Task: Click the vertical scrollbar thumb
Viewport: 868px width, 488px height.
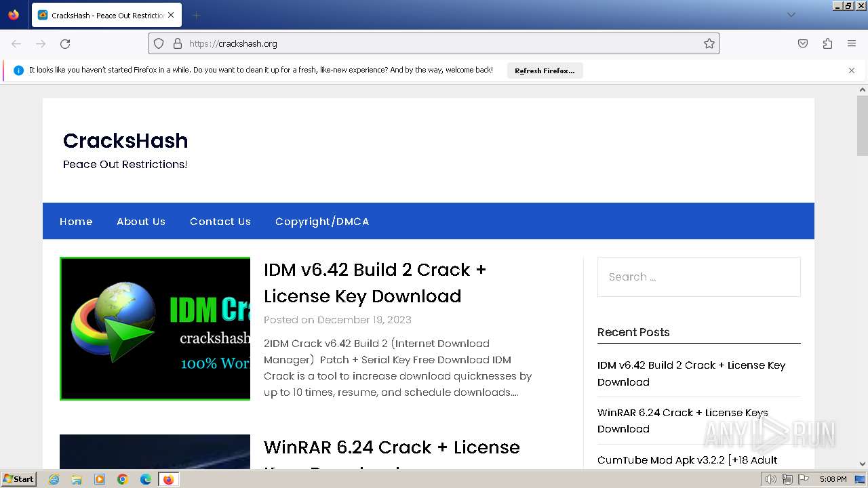Action: [863, 125]
